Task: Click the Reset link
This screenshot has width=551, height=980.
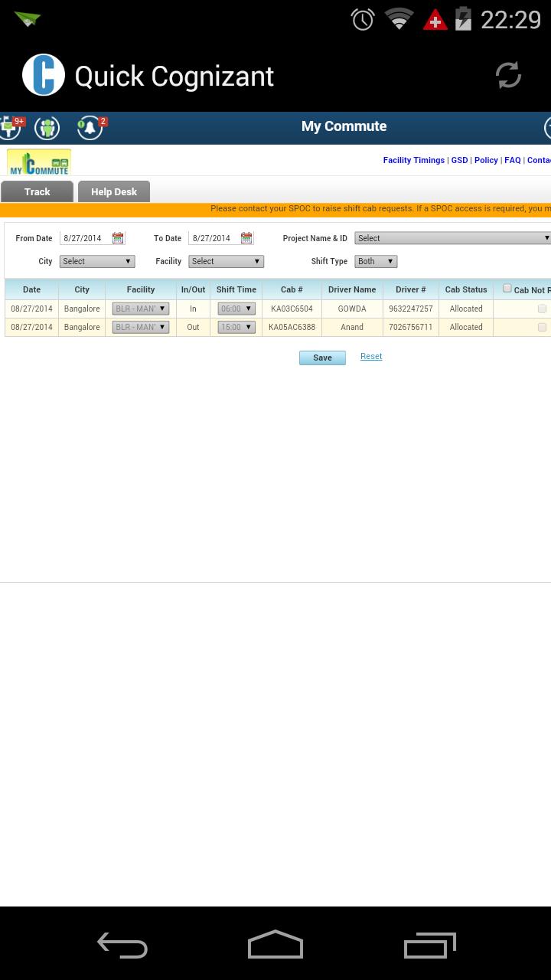Action: (371, 356)
